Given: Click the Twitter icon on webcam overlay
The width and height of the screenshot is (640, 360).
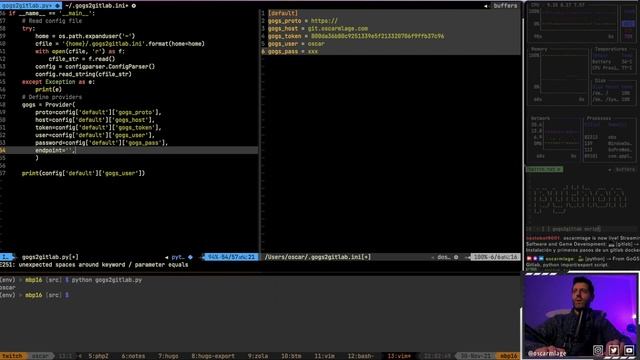Looking at the screenshot, I should click(x=613, y=350).
